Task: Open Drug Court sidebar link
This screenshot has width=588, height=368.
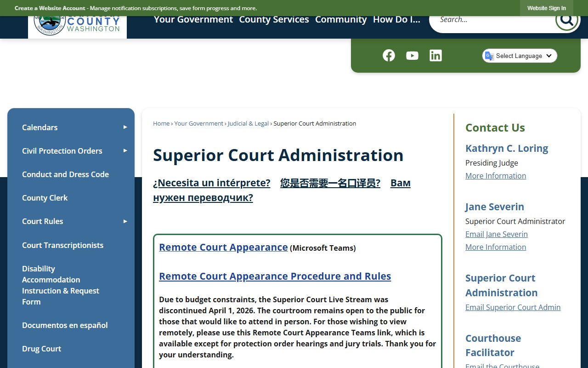Action: pyautogui.click(x=41, y=349)
